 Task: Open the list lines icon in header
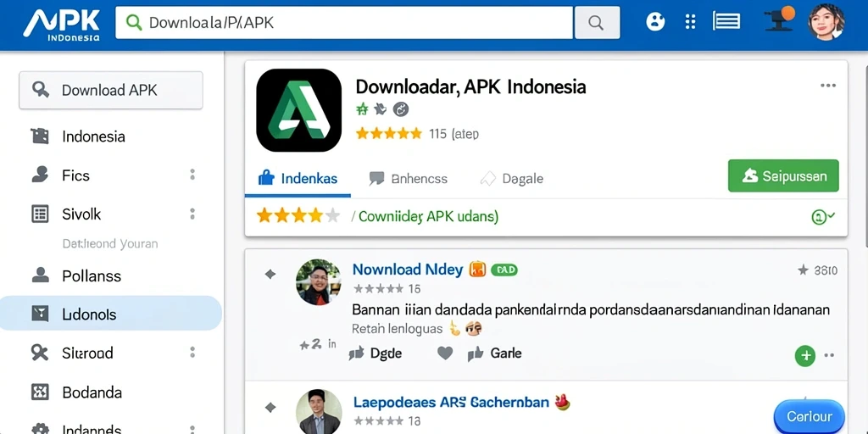[726, 21]
